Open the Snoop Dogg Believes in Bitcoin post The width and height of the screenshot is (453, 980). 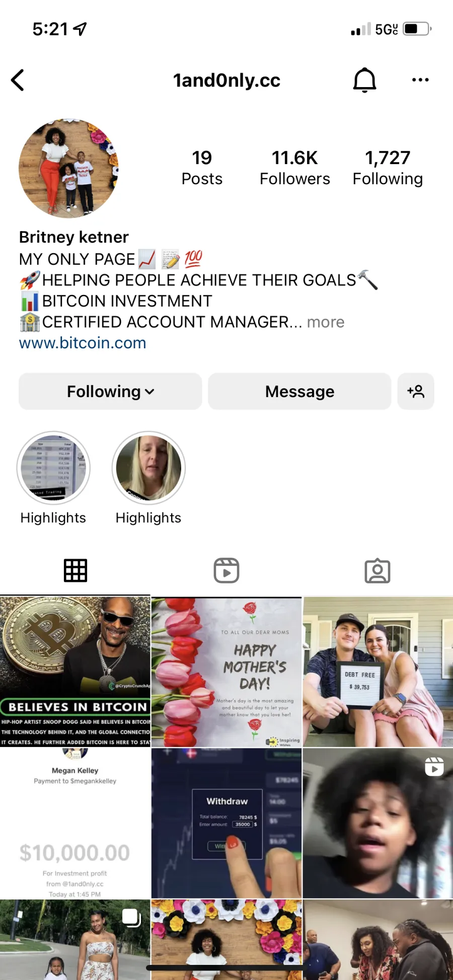tap(75, 671)
